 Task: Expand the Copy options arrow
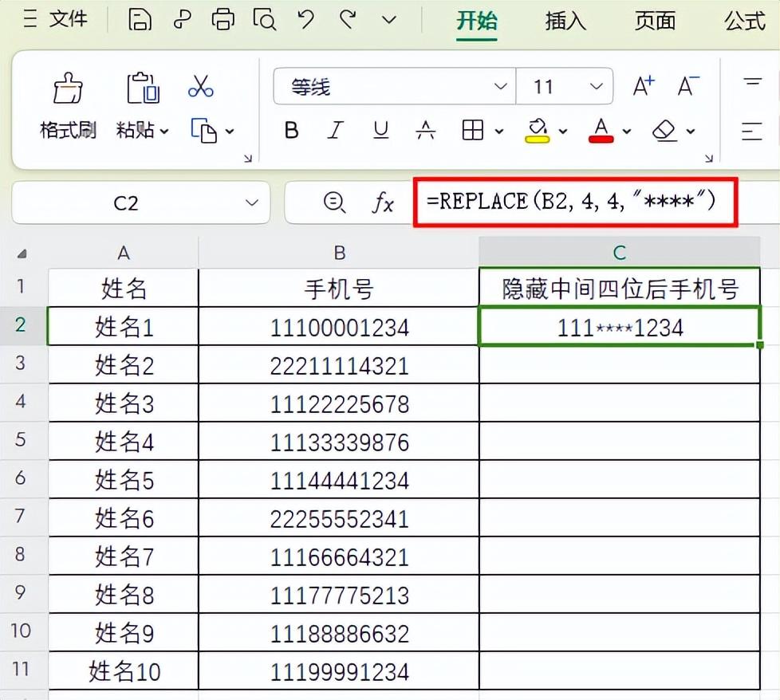[230, 132]
